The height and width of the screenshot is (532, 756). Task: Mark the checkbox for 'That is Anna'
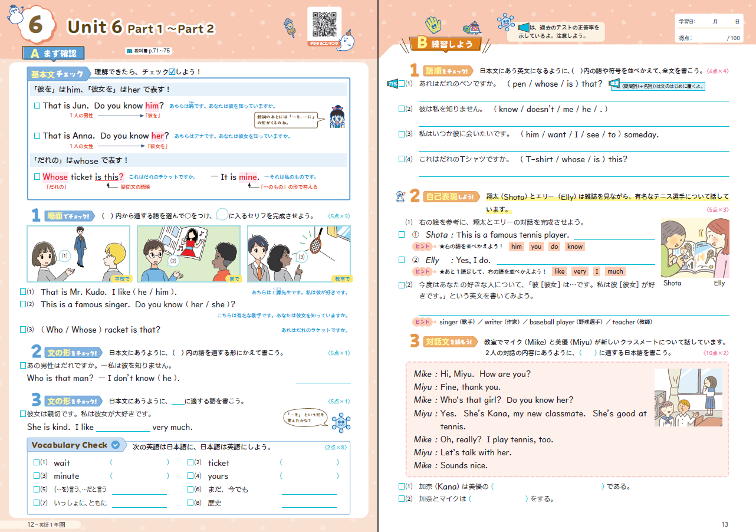[x=37, y=136]
